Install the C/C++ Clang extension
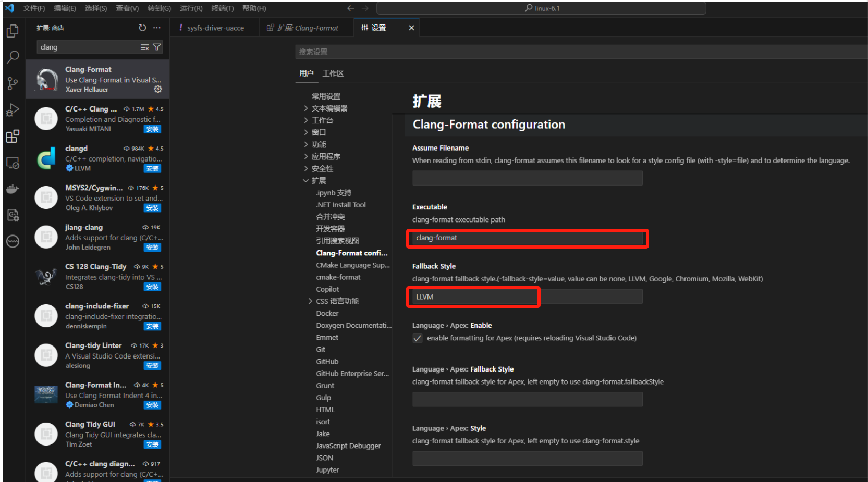The height and width of the screenshot is (482, 868). pos(153,129)
